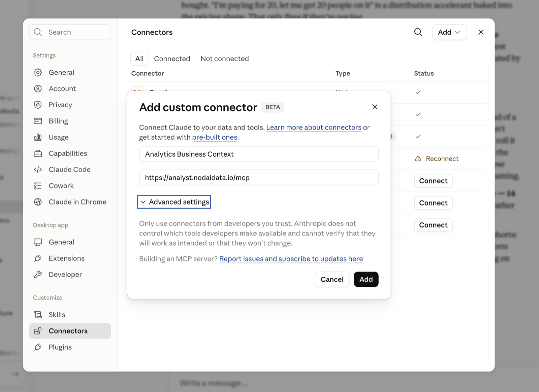Click the Account person icon
Image resolution: width=539 pixels, height=392 pixels.
pyautogui.click(x=38, y=88)
